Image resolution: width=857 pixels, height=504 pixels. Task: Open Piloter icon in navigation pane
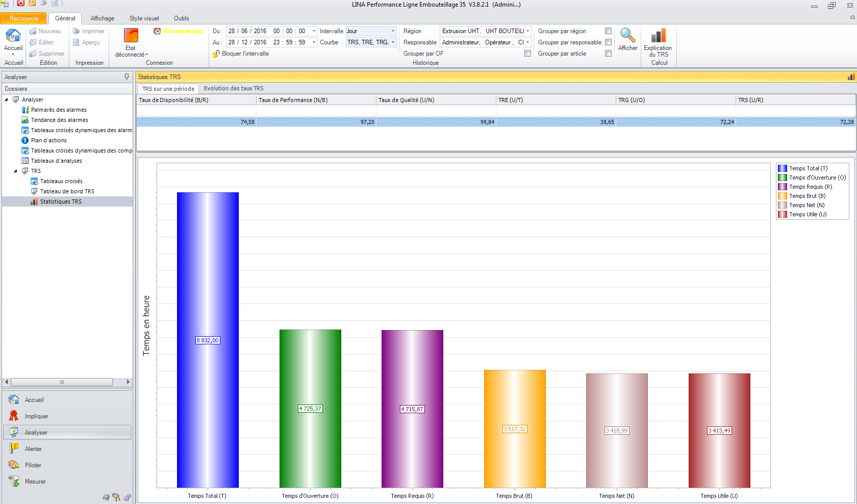tap(14, 465)
